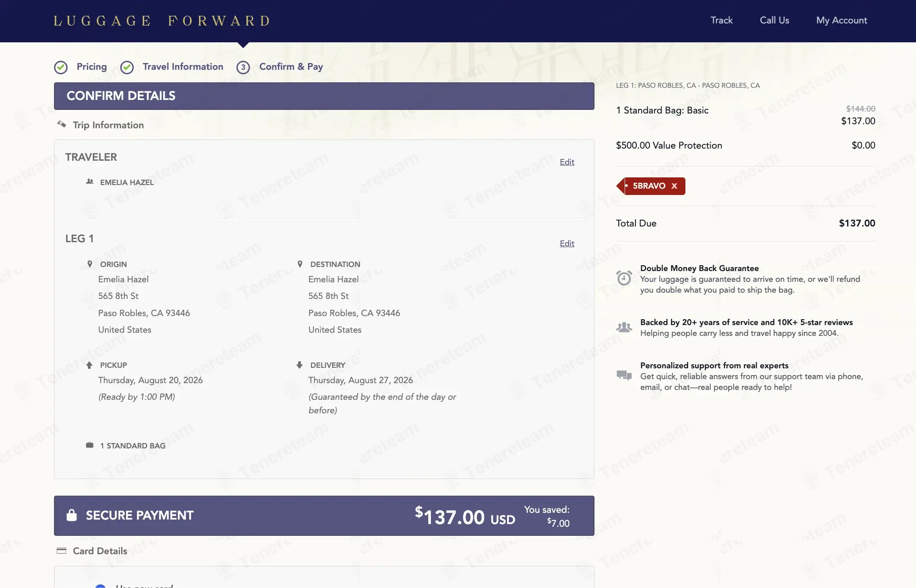Click the Luggage Forward logo
916x588 pixels.
[162, 21]
